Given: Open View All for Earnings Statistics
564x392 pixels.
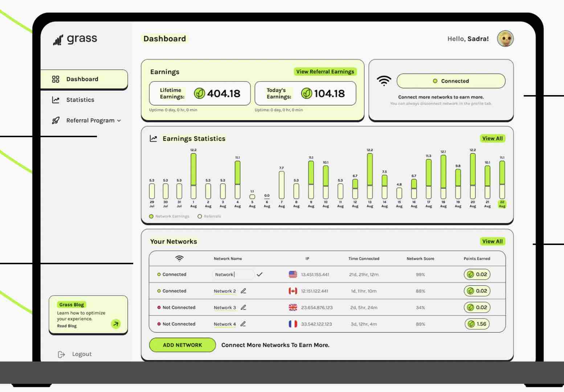Looking at the screenshot, I should coord(492,138).
